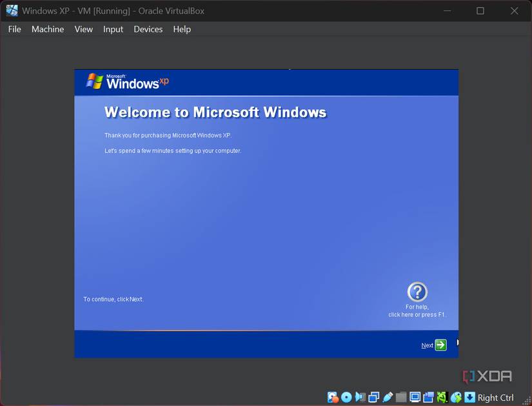The width and height of the screenshot is (532, 406).
Task: Click the recording status icon
Action: pyautogui.click(x=429, y=397)
